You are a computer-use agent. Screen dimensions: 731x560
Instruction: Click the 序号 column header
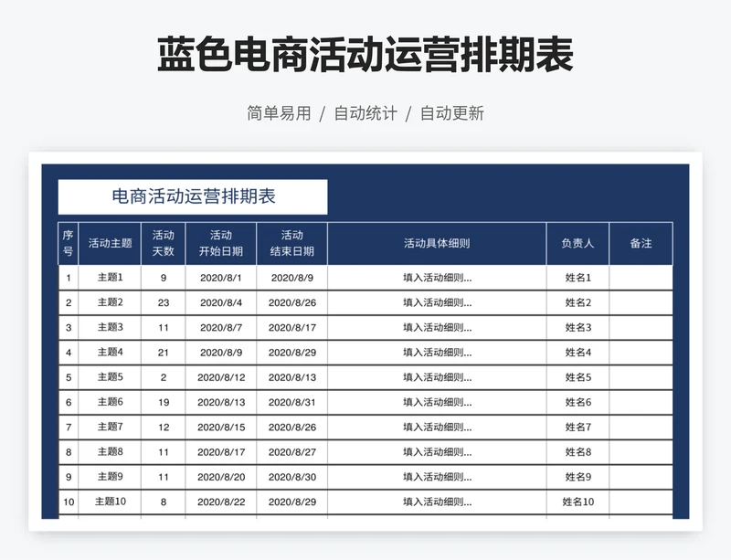point(68,243)
